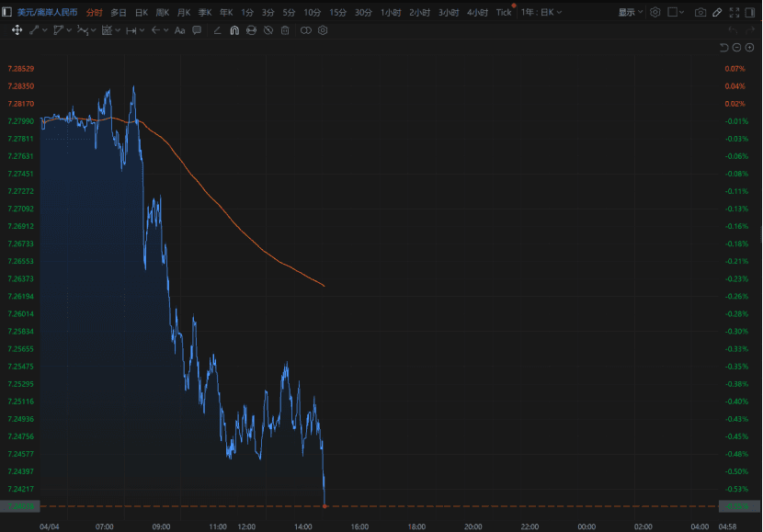Image resolution: width=763 pixels, height=532 pixels.
Task: Select the Tick chart mode
Action: (x=504, y=12)
